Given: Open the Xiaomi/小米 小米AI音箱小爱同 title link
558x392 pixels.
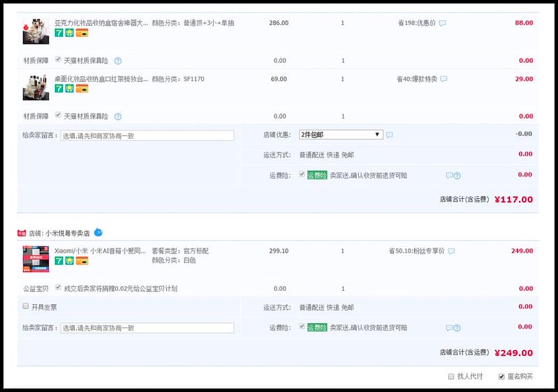Looking at the screenshot, I should [100, 251].
